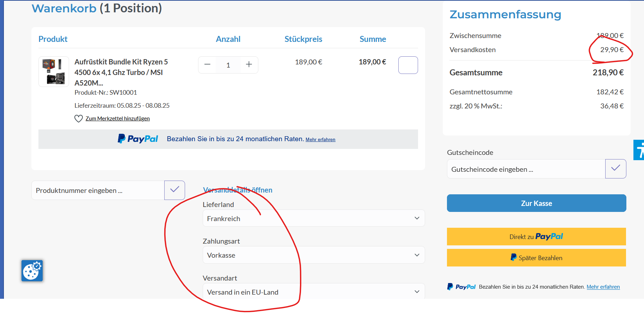Image resolution: width=644 pixels, height=314 pixels.
Task: Decrease quantity with the minus button
Action: pos(207,65)
